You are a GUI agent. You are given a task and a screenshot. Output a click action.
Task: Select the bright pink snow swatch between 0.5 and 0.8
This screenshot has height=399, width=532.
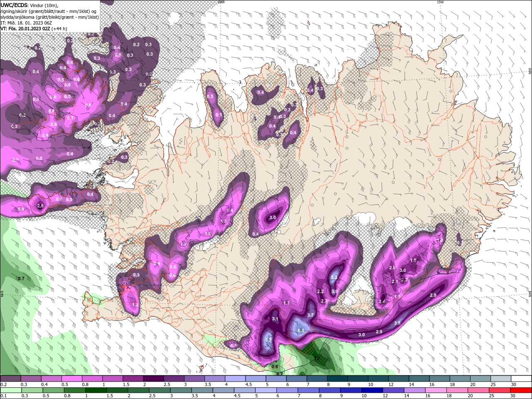[x=71, y=379]
